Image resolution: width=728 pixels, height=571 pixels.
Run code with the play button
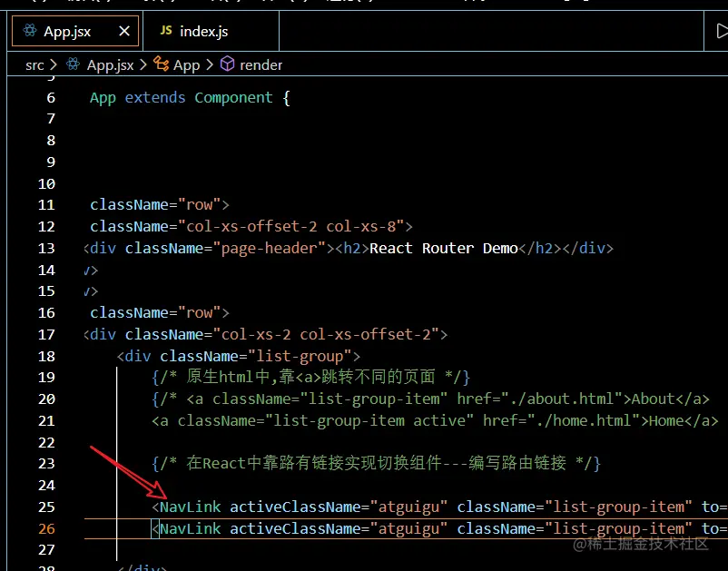(722, 31)
